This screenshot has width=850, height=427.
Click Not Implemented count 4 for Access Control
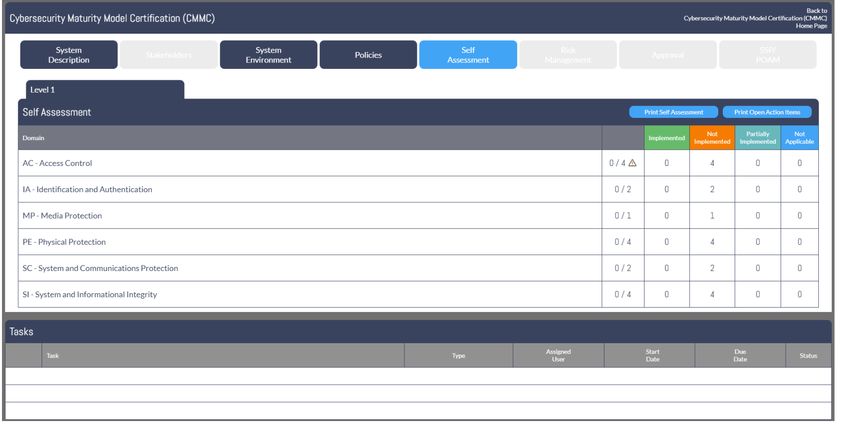coord(712,163)
